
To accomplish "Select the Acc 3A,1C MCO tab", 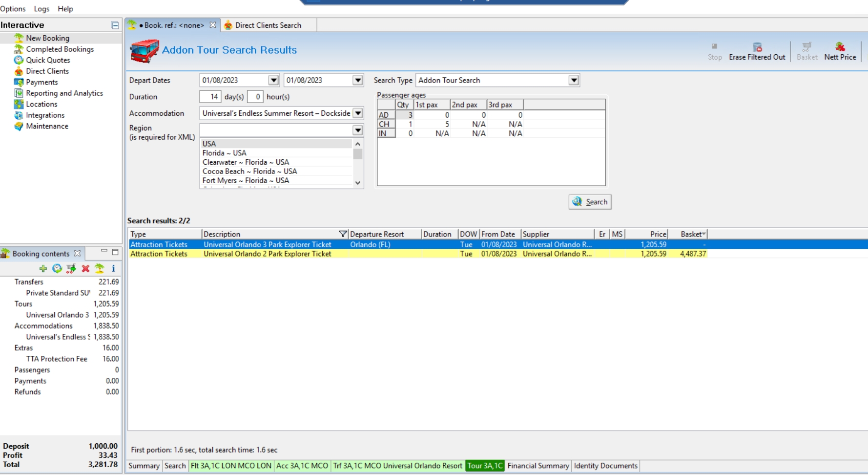I will pyautogui.click(x=302, y=466).
